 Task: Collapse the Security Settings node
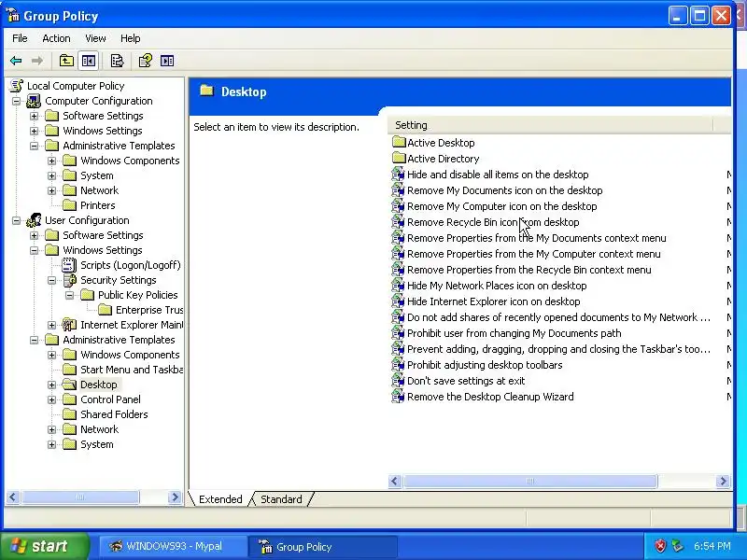(51, 280)
